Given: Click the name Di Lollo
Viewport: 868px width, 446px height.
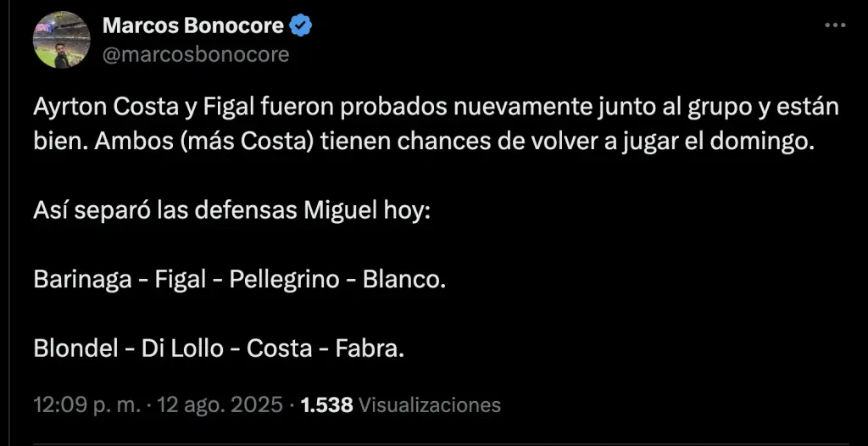Looking at the screenshot, I should [x=181, y=348].
